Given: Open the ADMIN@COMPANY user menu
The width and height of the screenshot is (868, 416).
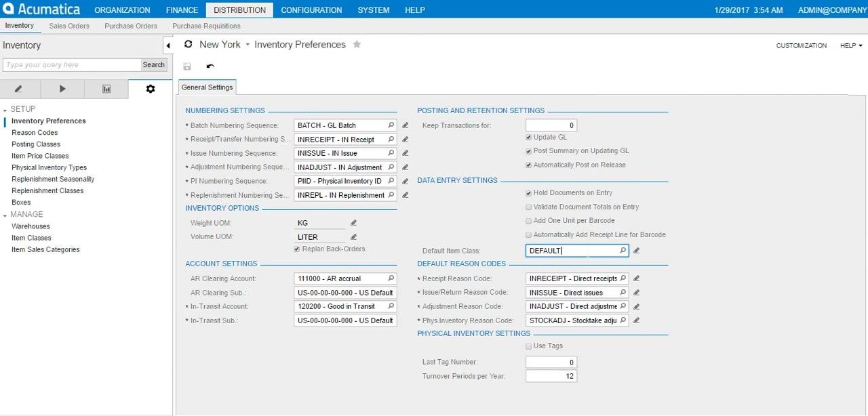Looking at the screenshot, I should (833, 10).
